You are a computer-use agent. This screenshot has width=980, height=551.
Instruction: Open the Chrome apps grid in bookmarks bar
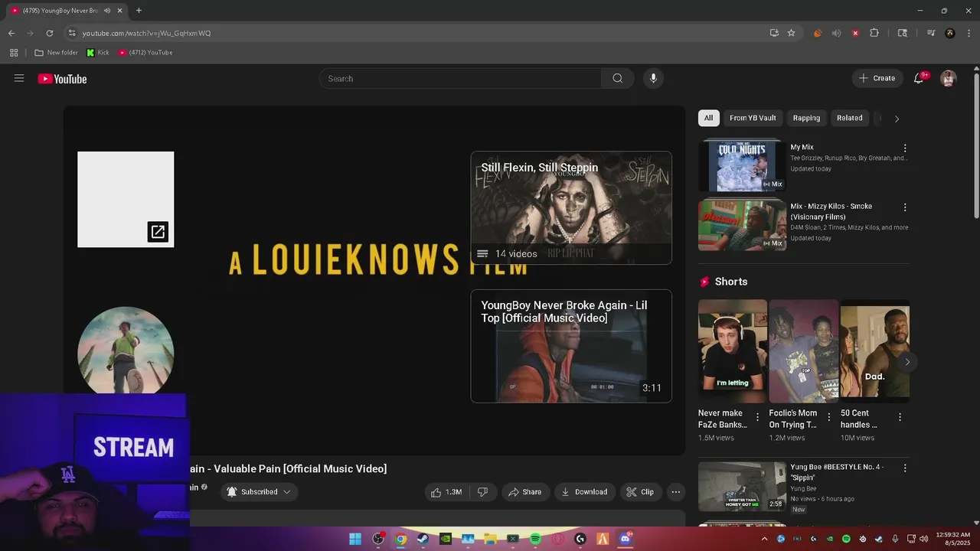tap(14, 53)
